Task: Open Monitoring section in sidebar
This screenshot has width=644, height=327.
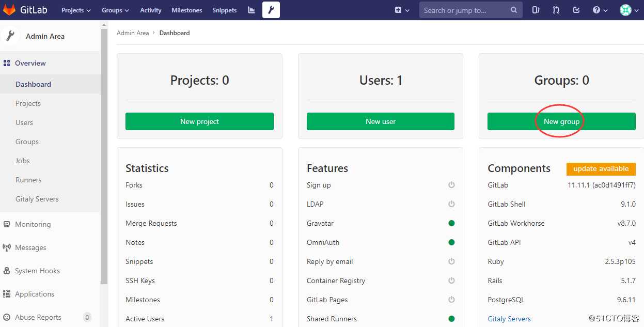Action: point(50,224)
